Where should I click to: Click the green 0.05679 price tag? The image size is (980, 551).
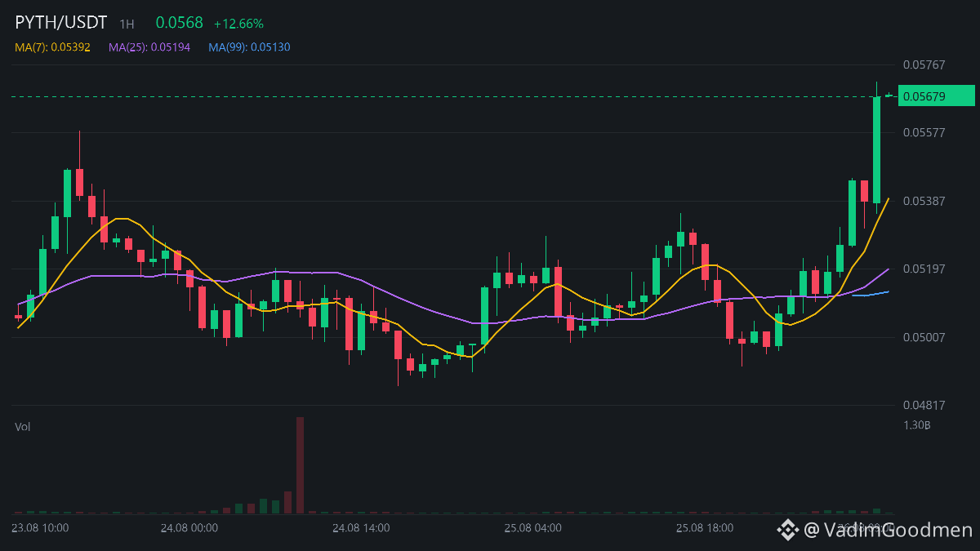tap(936, 96)
